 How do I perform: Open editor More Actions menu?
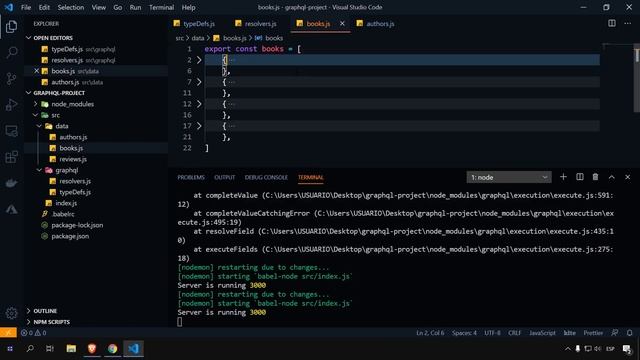click(x=628, y=23)
